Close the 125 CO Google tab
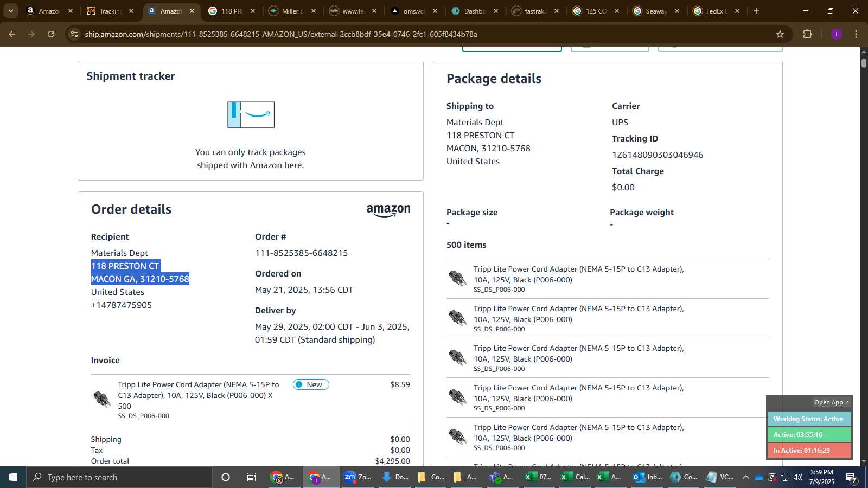 coord(617,11)
